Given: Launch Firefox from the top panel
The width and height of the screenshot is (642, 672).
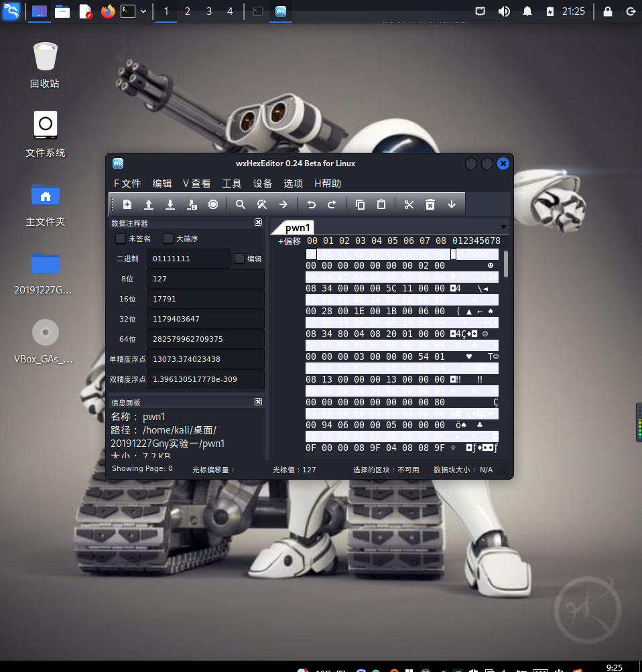Looking at the screenshot, I should pos(108,11).
